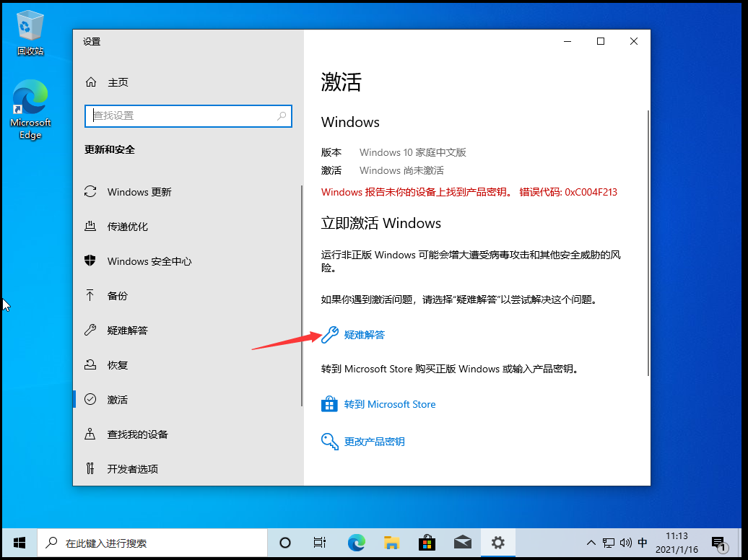
Task: Click the Microsoft Store bag icon in content
Action: pyautogui.click(x=329, y=404)
